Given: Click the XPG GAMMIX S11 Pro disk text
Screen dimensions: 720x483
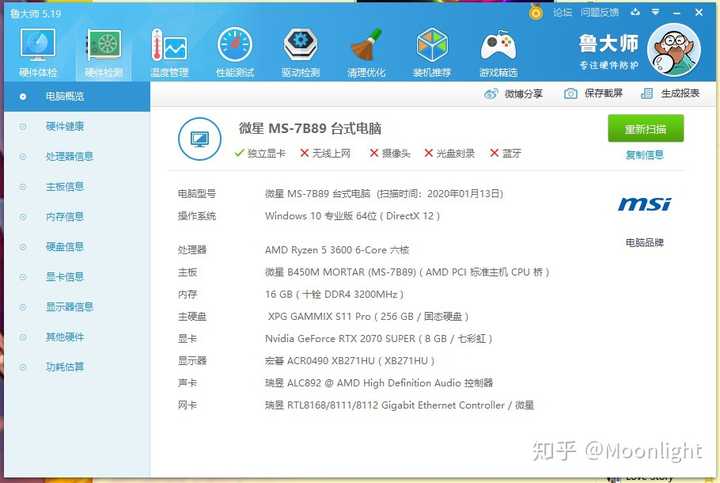Looking at the screenshot, I should coord(368,316).
